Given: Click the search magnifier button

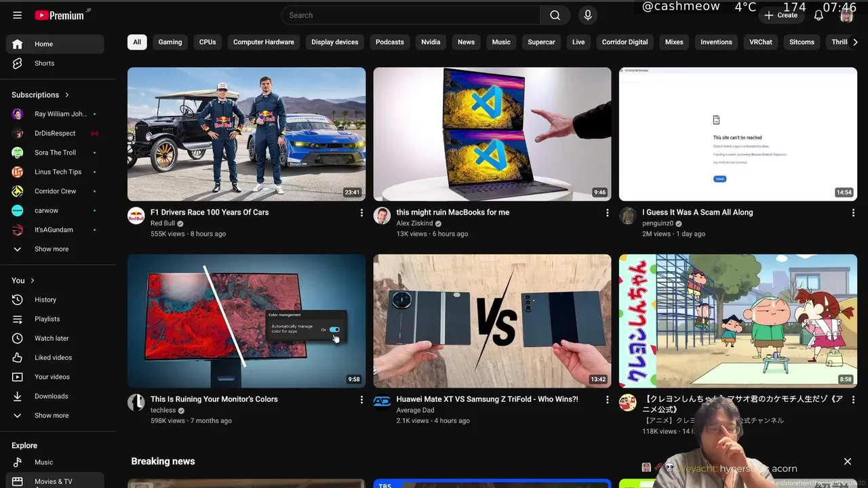Looking at the screenshot, I should (x=555, y=15).
